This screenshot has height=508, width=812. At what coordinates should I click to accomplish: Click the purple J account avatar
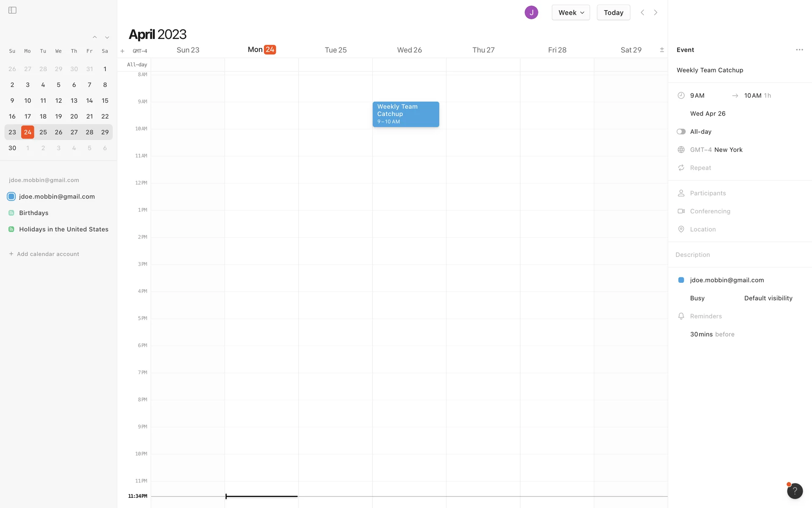pos(531,12)
